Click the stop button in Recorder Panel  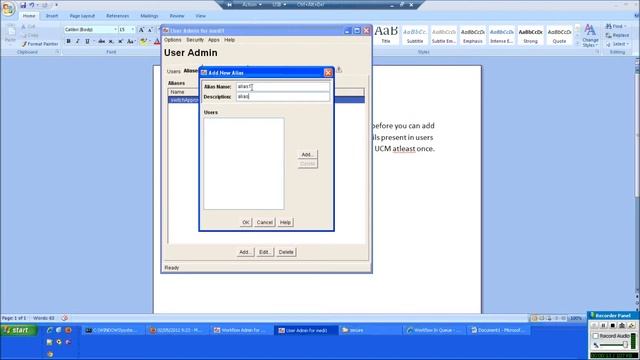click(x=612, y=325)
